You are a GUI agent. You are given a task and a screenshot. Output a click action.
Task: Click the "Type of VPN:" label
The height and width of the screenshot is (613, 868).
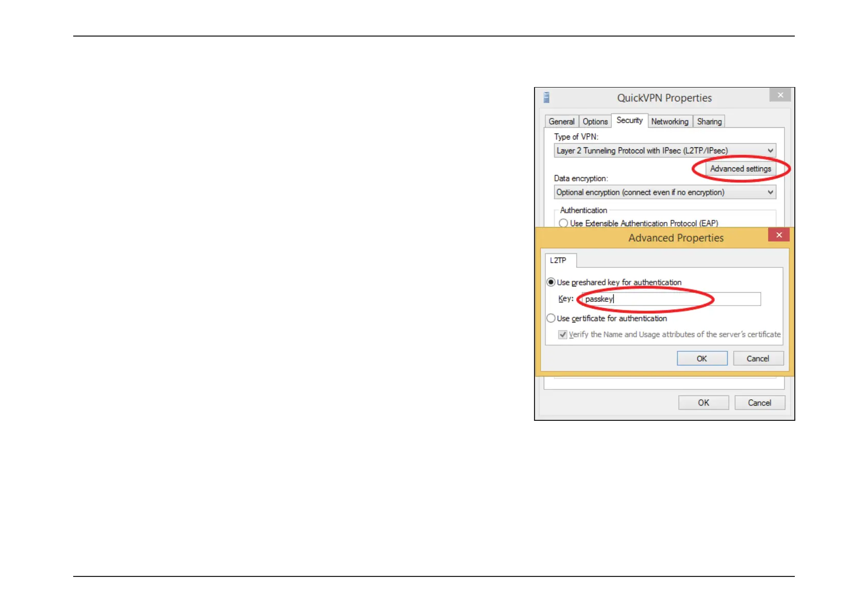click(x=576, y=137)
